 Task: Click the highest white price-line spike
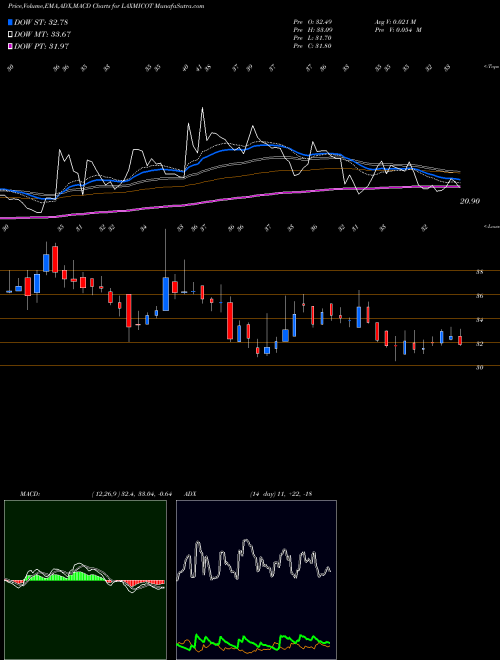tap(202, 110)
